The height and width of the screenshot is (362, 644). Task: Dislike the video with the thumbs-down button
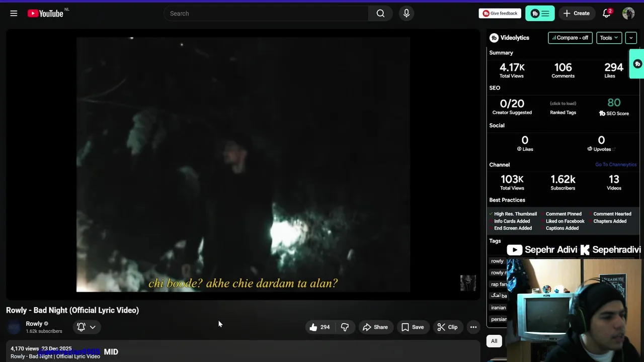point(345,327)
